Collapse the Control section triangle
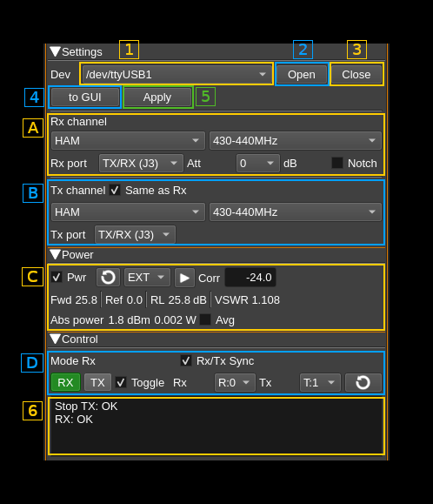The width and height of the screenshot is (433, 504). pyautogui.click(x=55, y=339)
